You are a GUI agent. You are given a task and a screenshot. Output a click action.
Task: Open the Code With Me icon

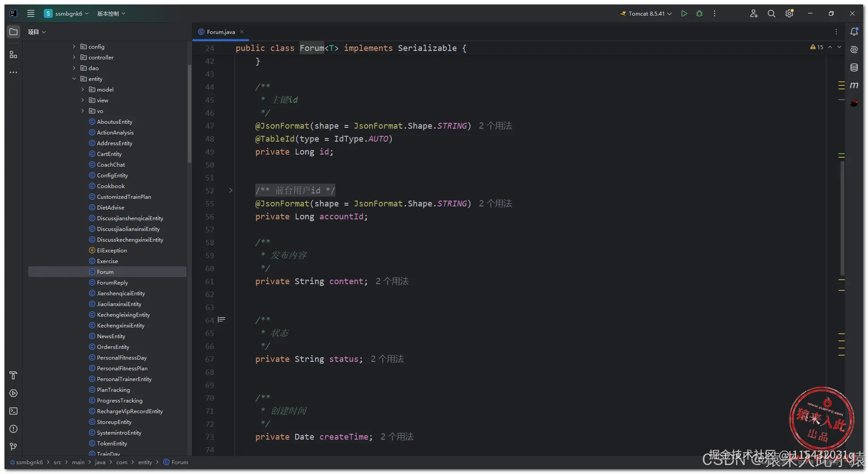754,13
